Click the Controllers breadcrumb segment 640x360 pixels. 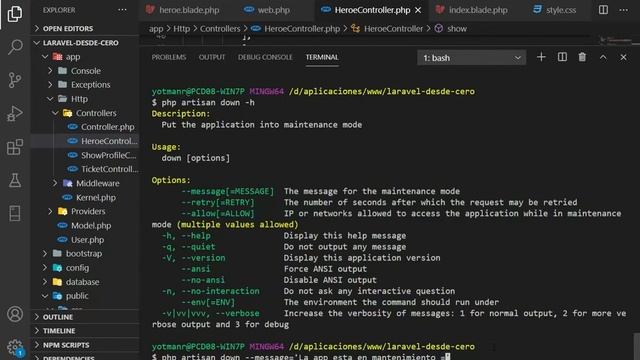pos(220,29)
